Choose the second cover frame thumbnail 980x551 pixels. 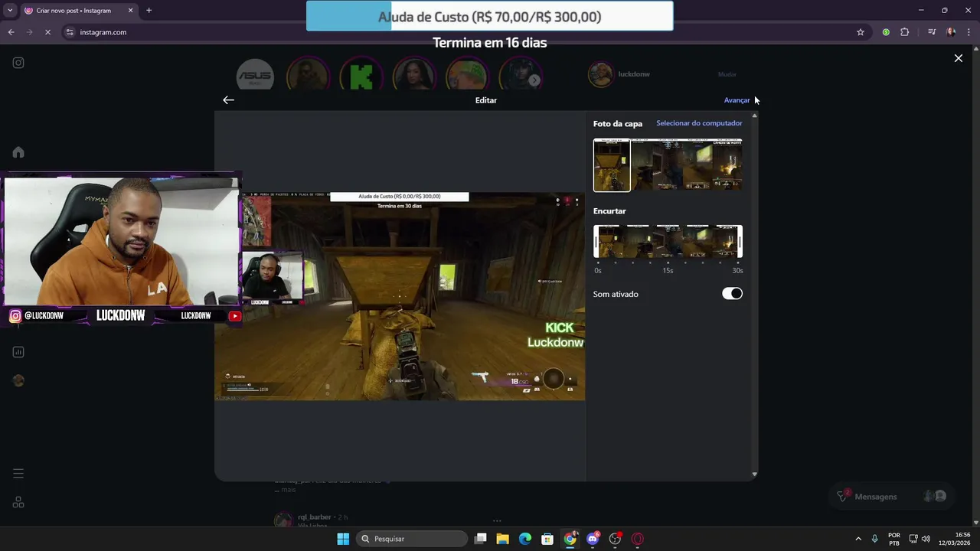(x=645, y=165)
